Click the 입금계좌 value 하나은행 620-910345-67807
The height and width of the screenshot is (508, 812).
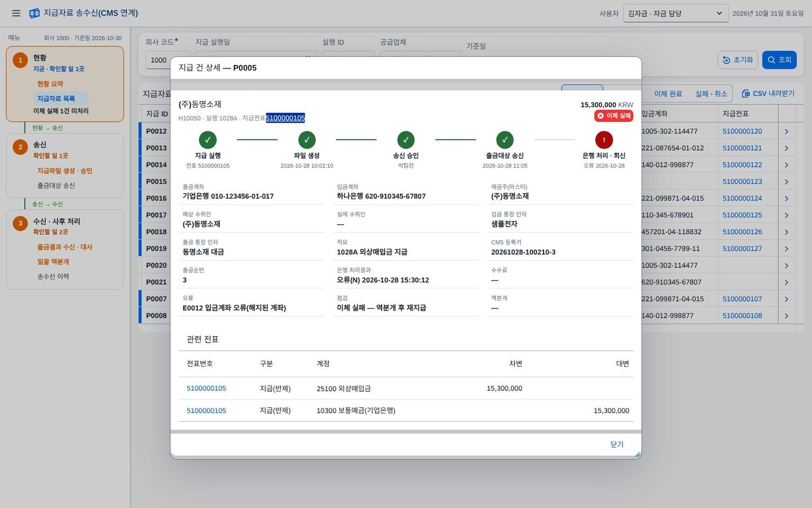point(381,196)
